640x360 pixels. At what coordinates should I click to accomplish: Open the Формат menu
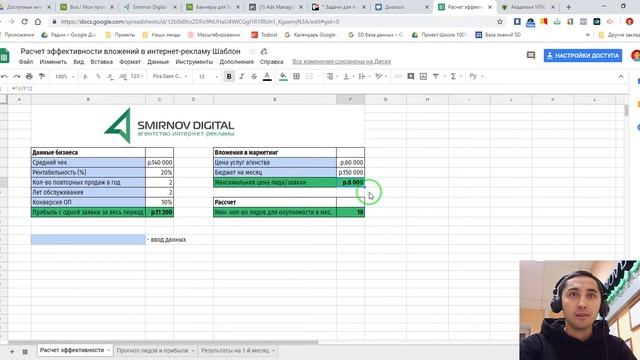pos(130,62)
